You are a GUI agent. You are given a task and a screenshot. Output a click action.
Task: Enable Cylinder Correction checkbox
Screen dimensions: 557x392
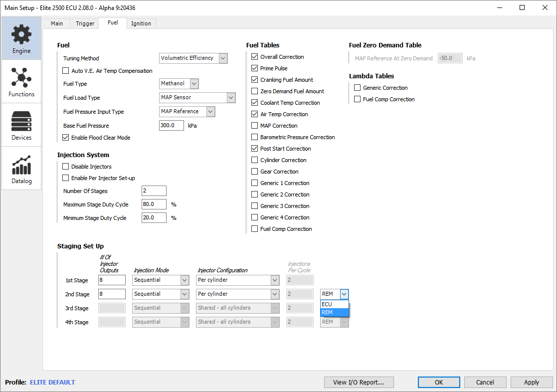(x=255, y=160)
